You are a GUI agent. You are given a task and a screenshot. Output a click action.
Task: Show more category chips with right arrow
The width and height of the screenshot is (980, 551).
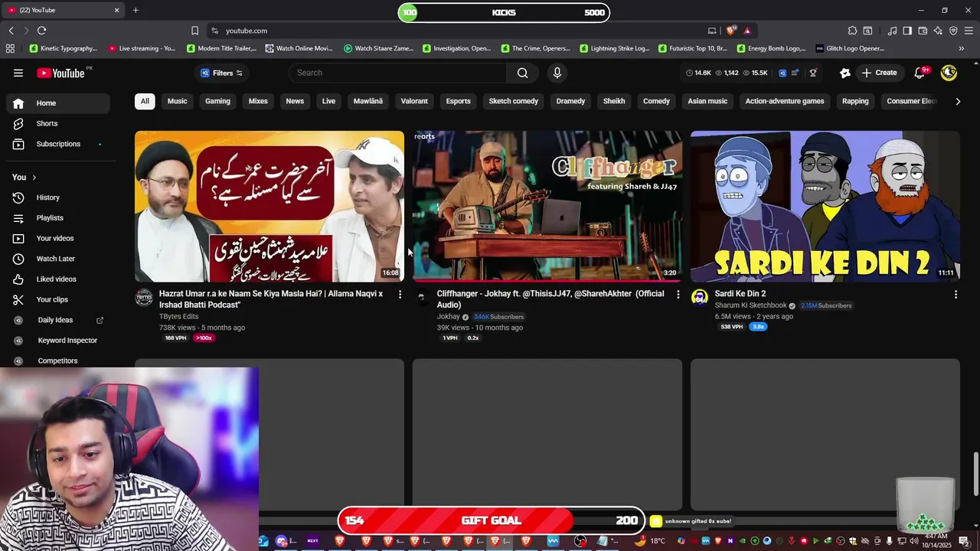click(x=958, y=101)
